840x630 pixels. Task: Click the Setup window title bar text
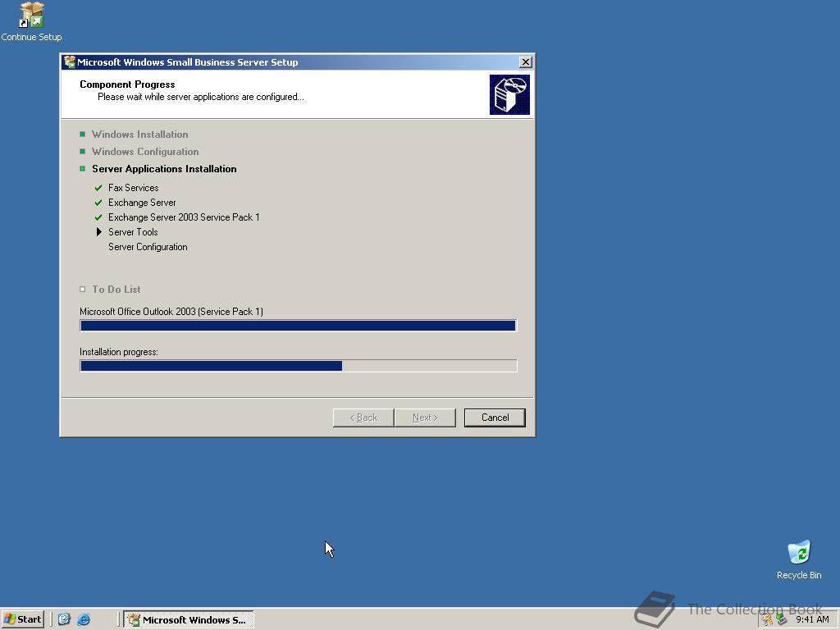pyautogui.click(x=188, y=62)
